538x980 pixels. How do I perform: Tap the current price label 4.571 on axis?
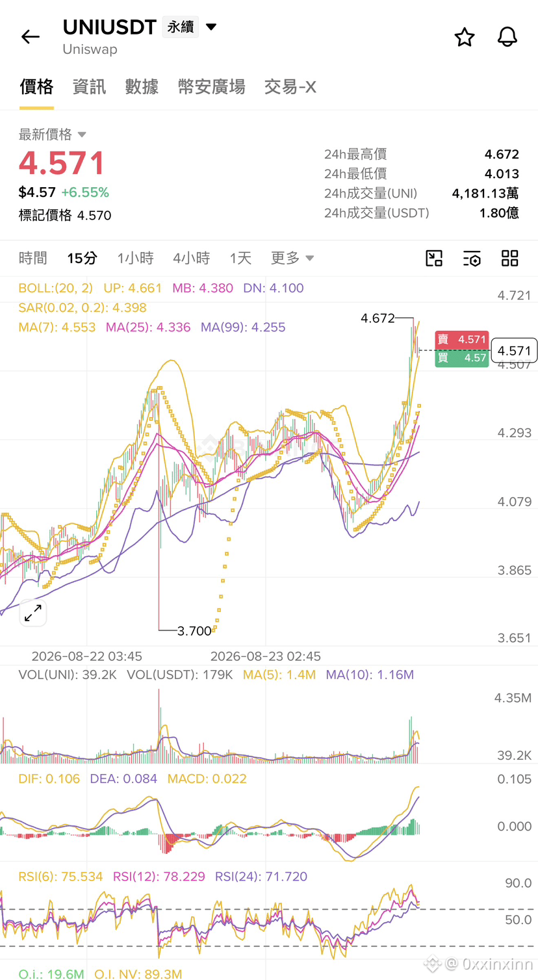point(515,350)
